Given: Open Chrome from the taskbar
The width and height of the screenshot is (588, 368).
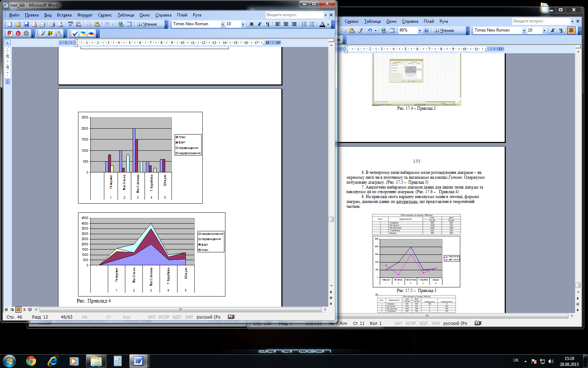Looking at the screenshot, I should tap(31, 361).
